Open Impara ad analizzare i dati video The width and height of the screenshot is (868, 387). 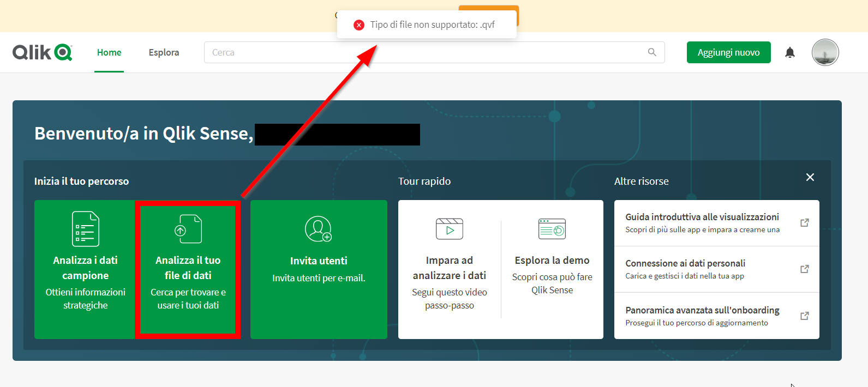pos(450,269)
